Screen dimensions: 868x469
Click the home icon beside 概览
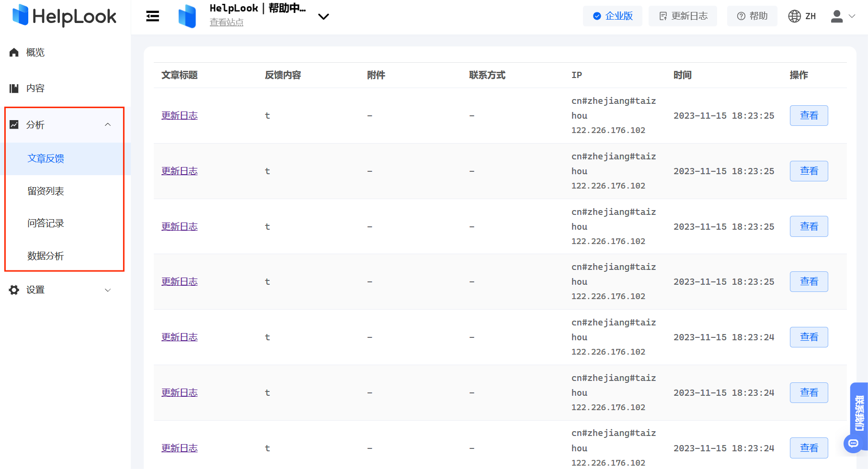point(14,53)
